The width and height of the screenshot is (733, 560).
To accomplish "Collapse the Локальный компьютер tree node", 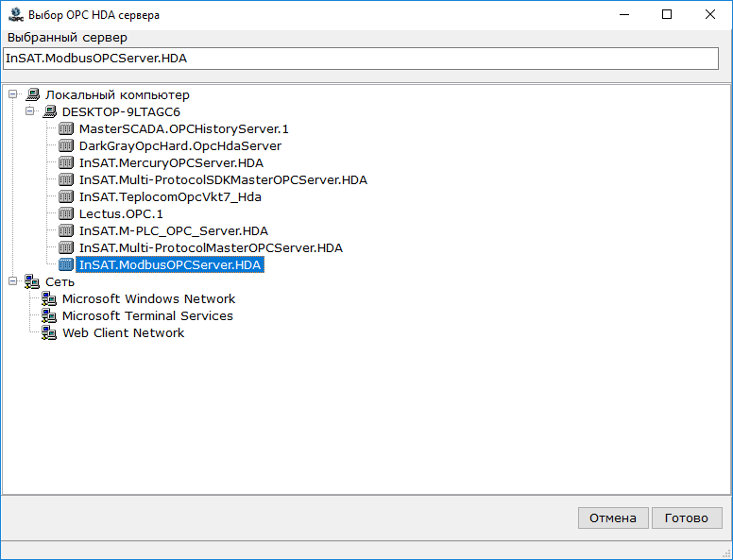I will (13, 94).
